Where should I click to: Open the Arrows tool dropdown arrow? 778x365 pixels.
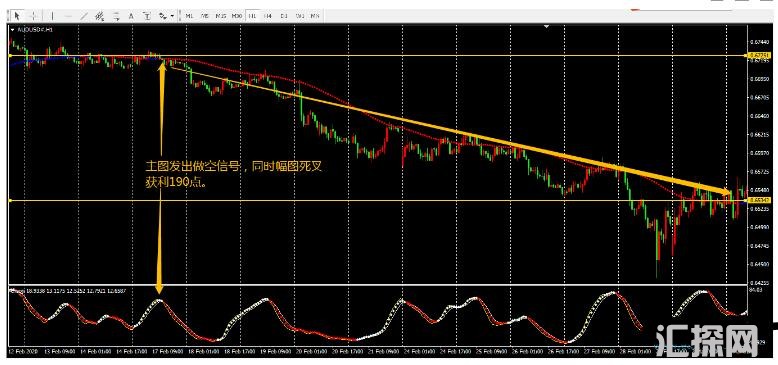172,15
